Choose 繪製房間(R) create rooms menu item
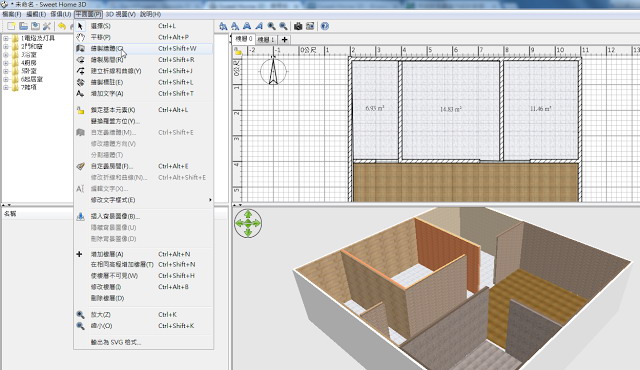Viewport: 640px width, 370px height. [143, 60]
